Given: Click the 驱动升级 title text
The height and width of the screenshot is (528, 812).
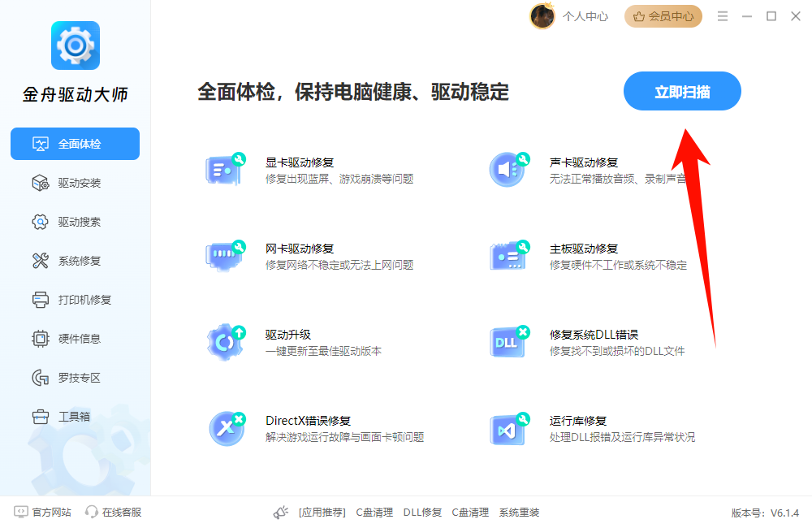Looking at the screenshot, I should [x=288, y=335].
